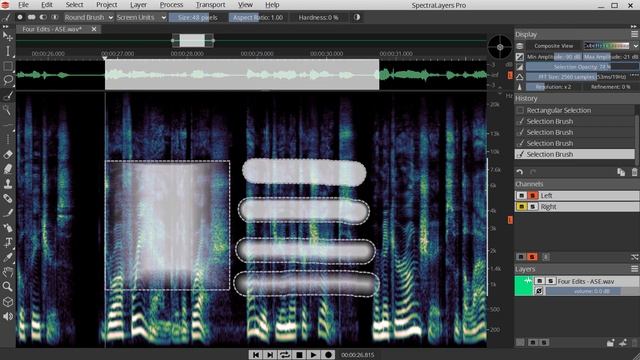Click the trash icon in History panel

[x=635, y=172]
